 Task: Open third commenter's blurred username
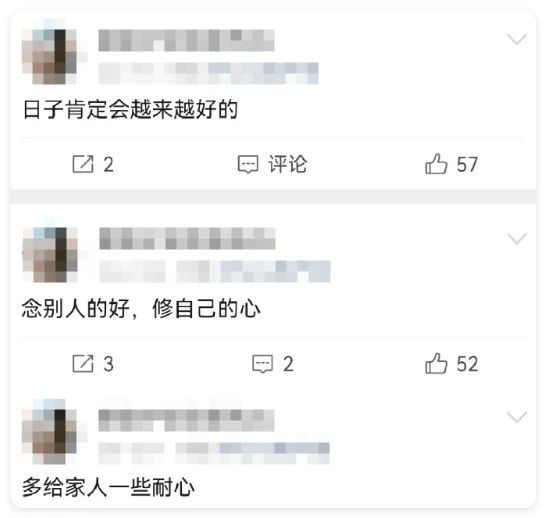[x=186, y=421]
